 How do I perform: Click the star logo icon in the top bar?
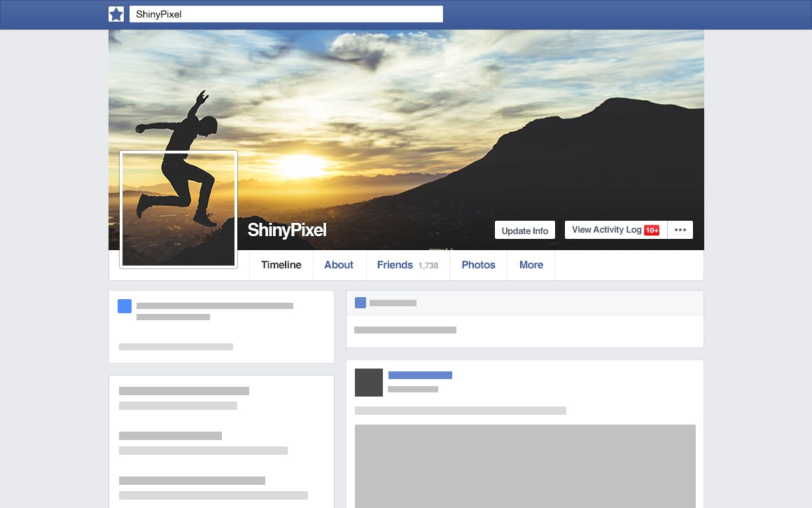(116, 14)
